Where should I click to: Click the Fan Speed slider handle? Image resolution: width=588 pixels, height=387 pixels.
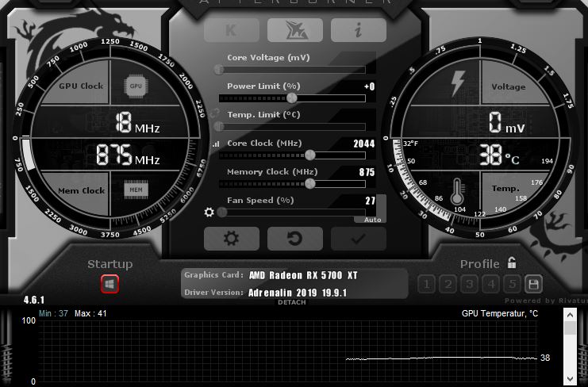[222, 213]
